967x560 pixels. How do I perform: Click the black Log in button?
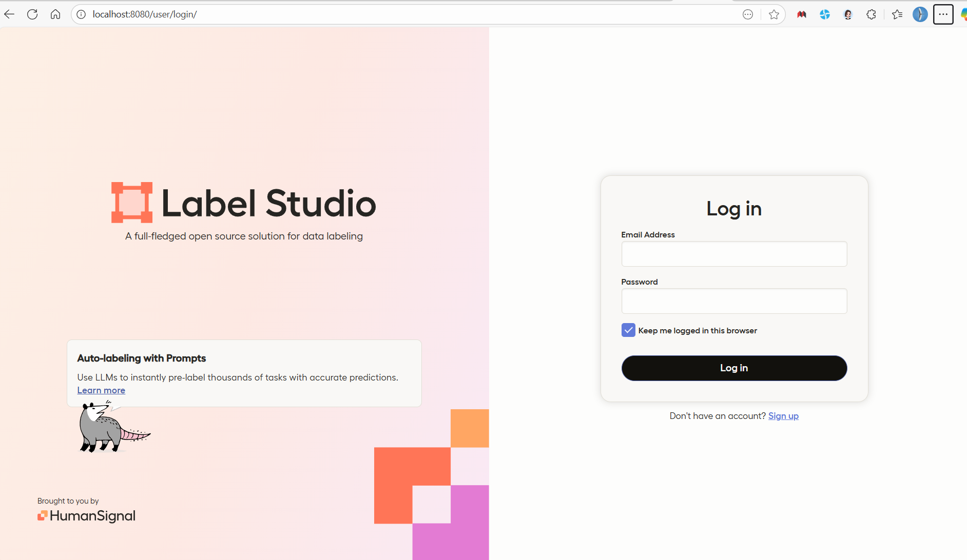tap(734, 368)
